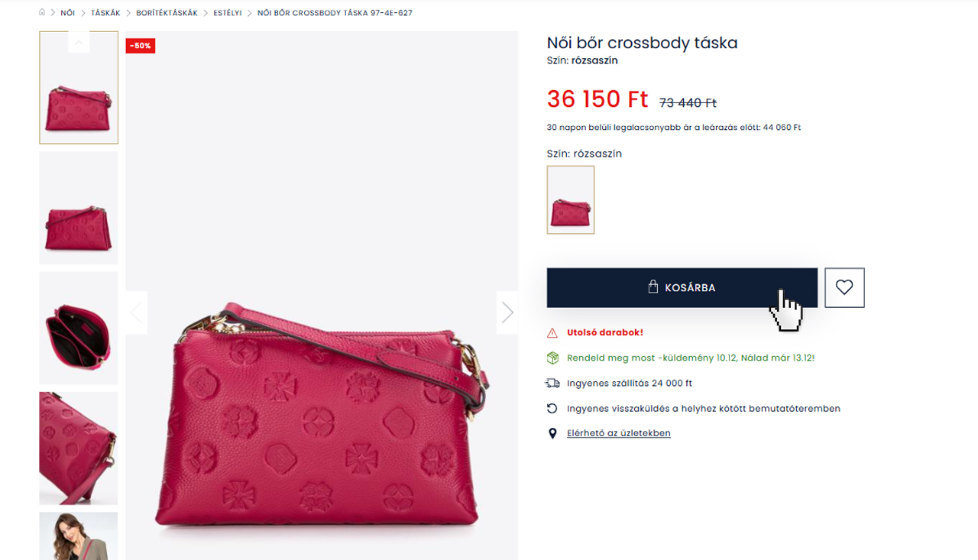978x560 pixels.
Task: Navigate to the ESTÉLYI breadcrumb link
Action: pyautogui.click(x=228, y=13)
